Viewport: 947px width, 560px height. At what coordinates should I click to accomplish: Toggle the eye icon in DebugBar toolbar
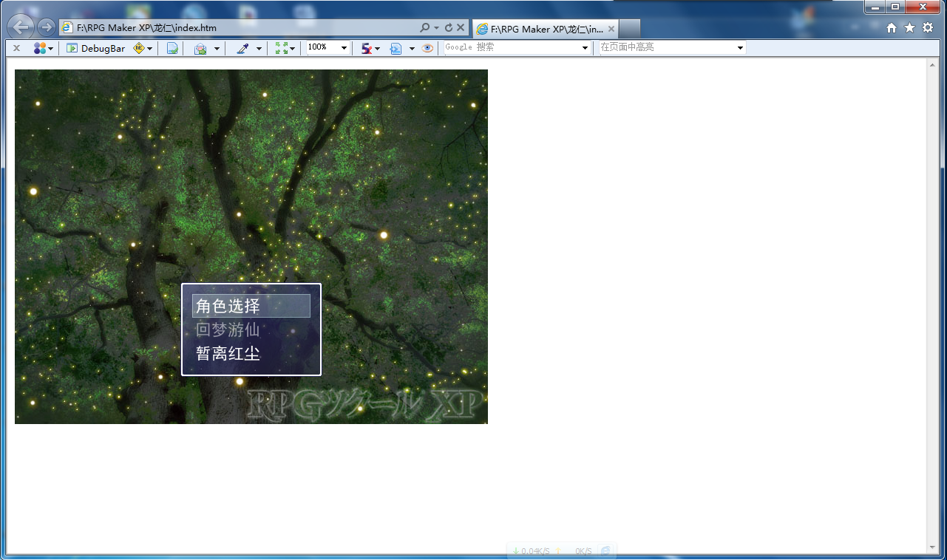427,48
